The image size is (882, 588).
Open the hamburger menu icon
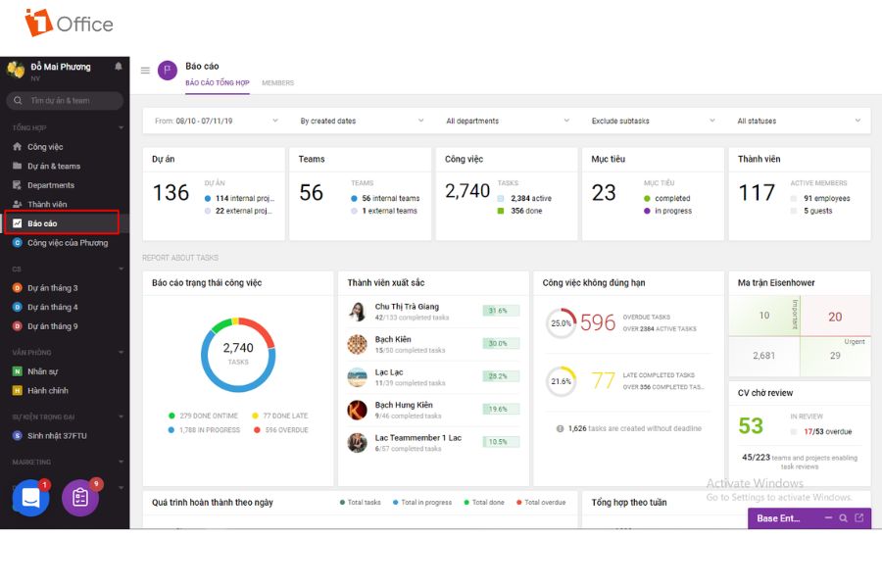pos(145,71)
